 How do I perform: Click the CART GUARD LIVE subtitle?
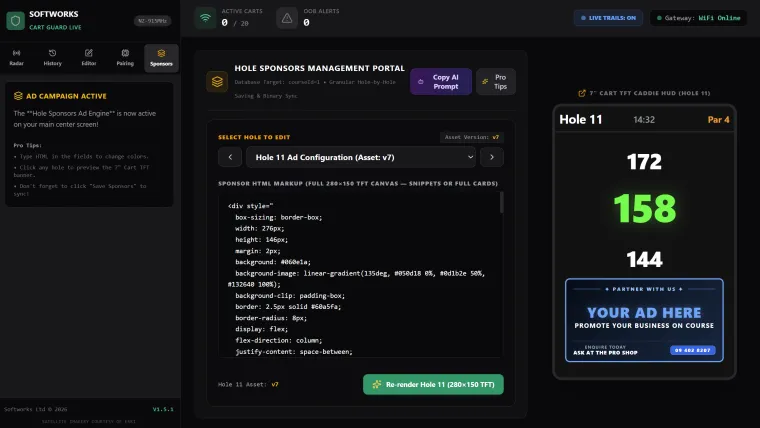point(55,27)
